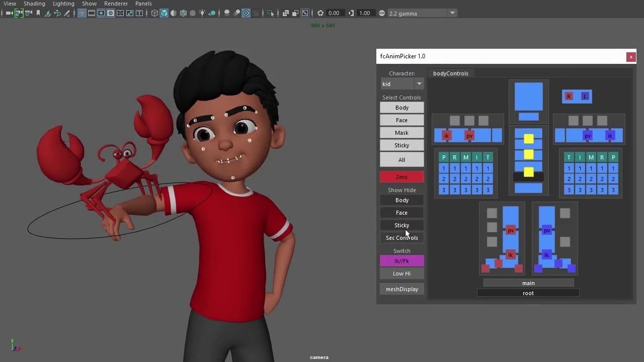Click the textured checker sphere icon
644x362 pixels.
[x=193, y=13]
